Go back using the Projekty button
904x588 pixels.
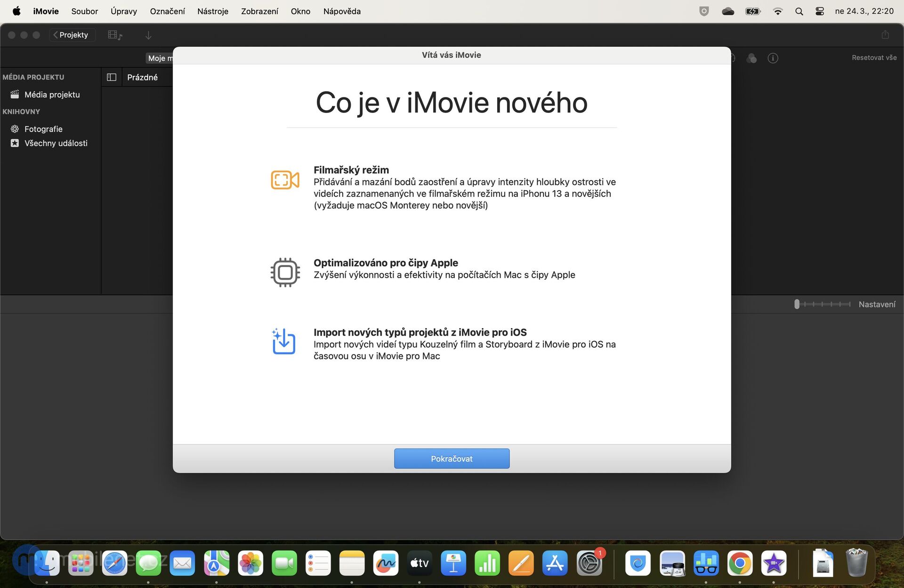point(72,35)
